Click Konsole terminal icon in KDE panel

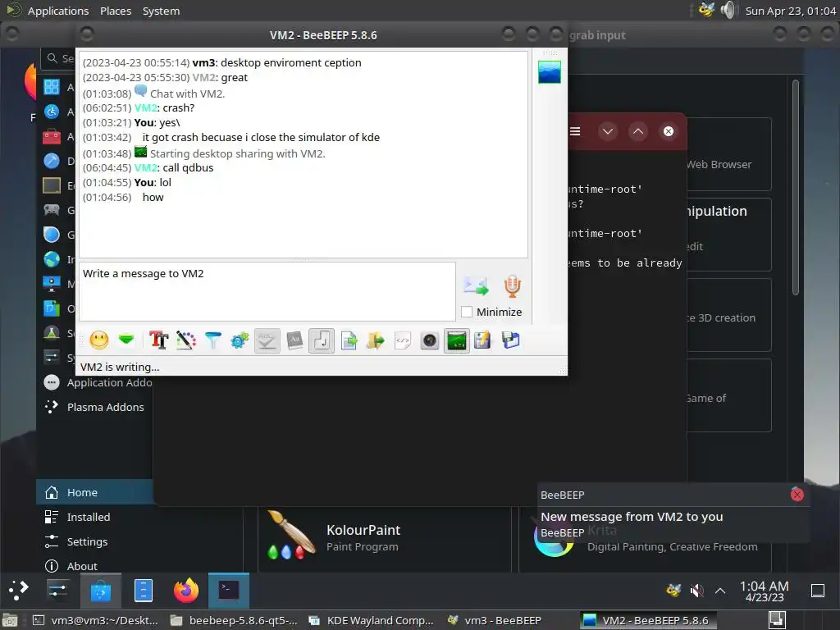[229, 591]
